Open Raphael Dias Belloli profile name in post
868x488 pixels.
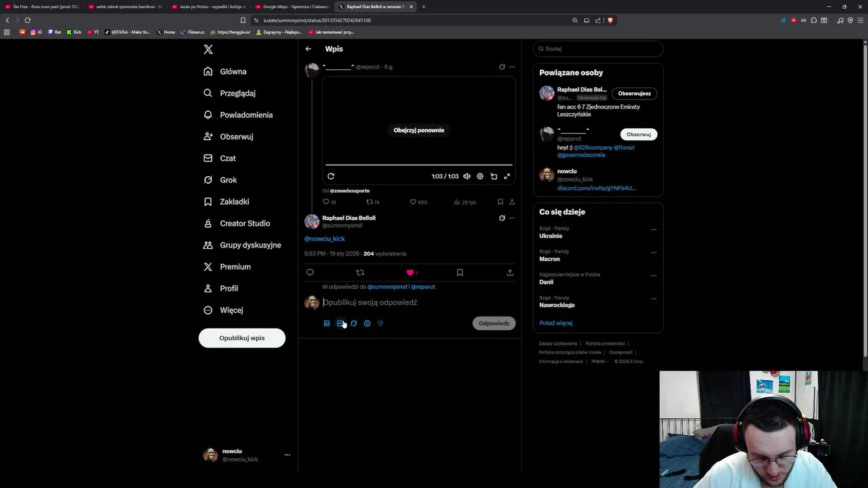[x=349, y=218]
